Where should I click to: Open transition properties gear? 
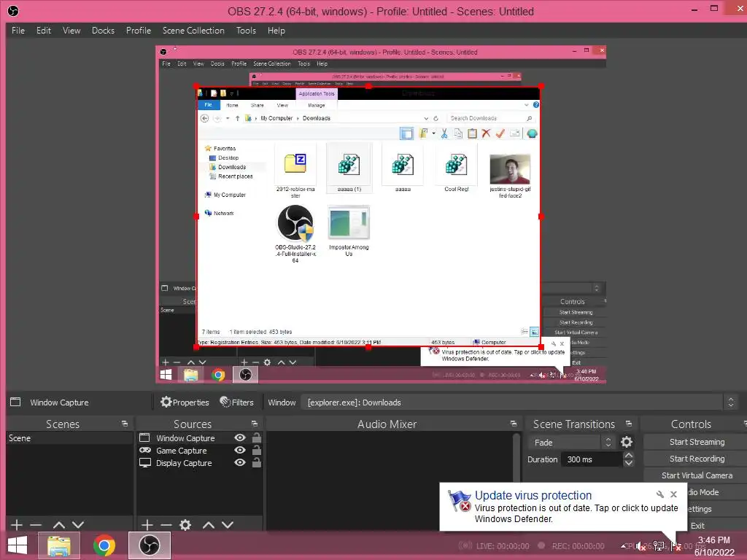tap(627, 443)
